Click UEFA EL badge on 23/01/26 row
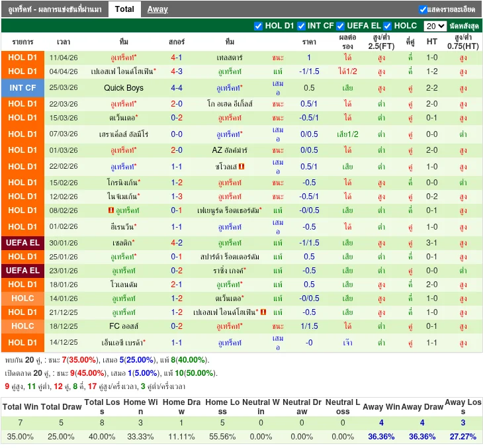The height and width of the screenshot is (448, 483). point(23,271)
